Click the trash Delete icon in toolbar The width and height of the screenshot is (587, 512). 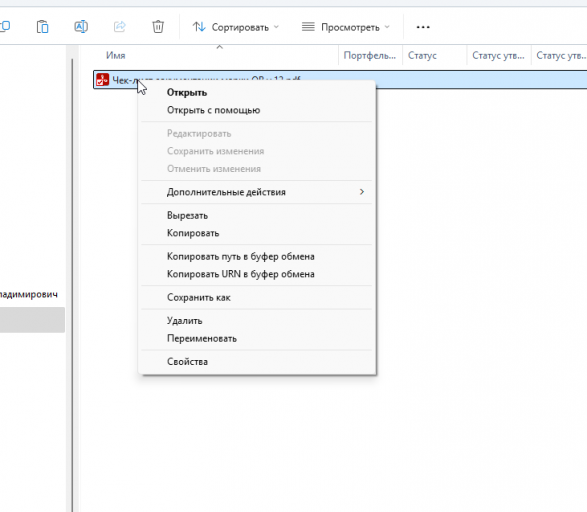[158, 27]
